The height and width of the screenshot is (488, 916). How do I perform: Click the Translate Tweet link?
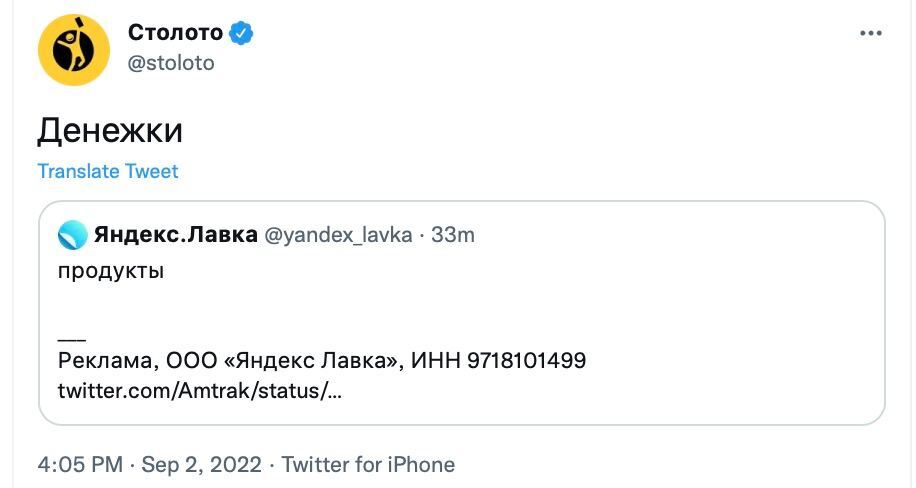[x=108, y=171]
